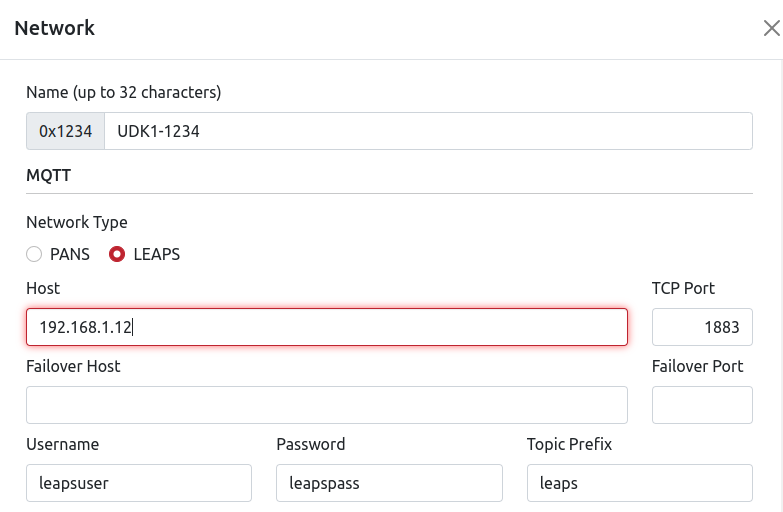Click the Username field containing leapsuser
This screenshot has height=512, width=783.
[139, 483]
